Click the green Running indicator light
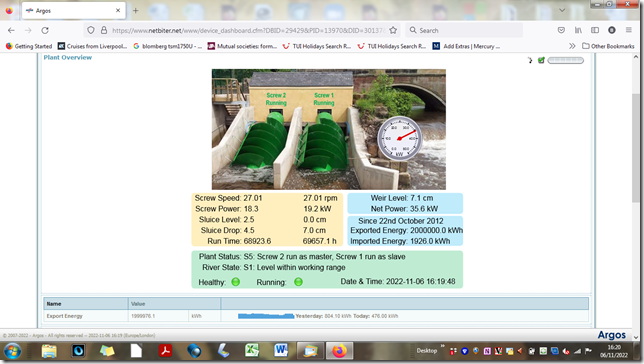The height and width of the screenshot is (364, 644). pyautogui.click(x=298, y=282)
